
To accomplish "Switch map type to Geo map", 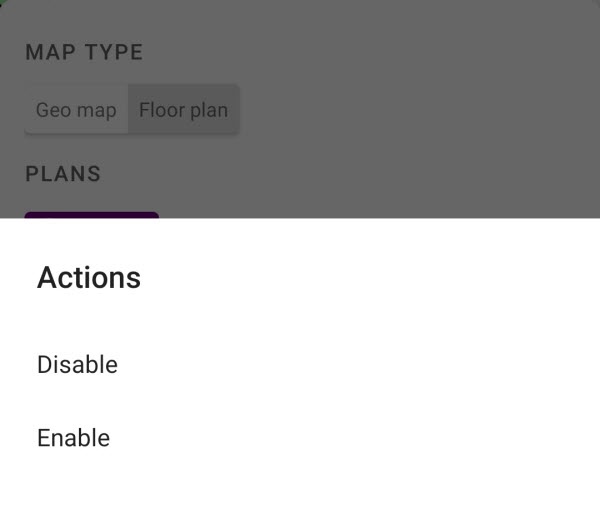I will [76, 110].
